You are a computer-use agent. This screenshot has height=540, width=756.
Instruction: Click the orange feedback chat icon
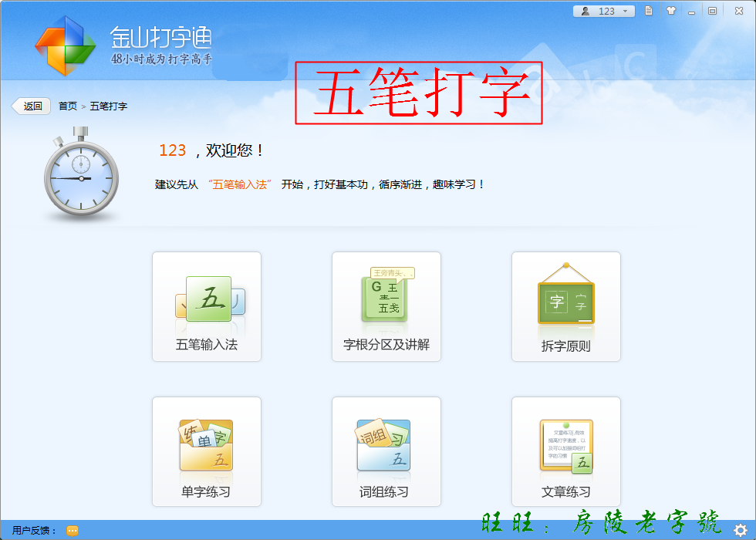pos(73,531)
